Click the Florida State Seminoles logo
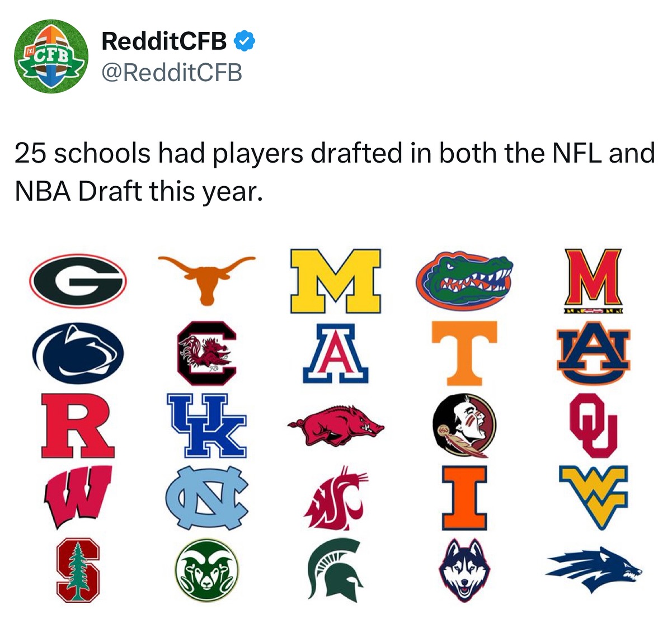 pyautogui.click(x=464, y=425)
